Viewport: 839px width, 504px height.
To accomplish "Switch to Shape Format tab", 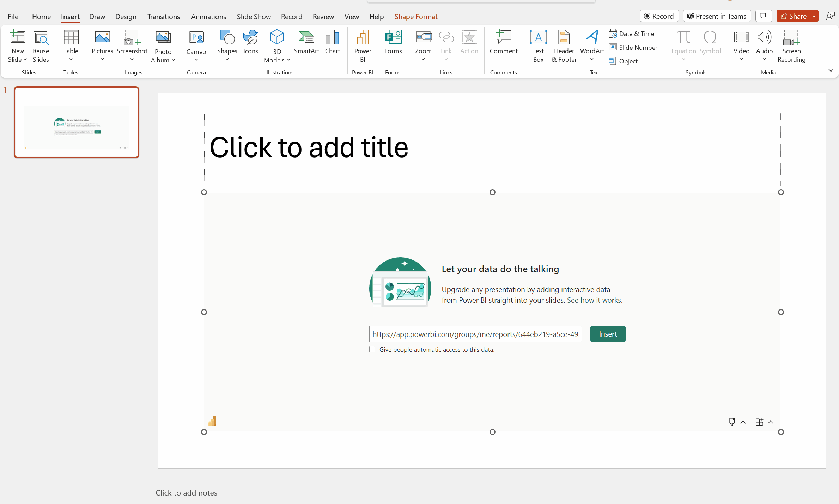I will point(417,16).
